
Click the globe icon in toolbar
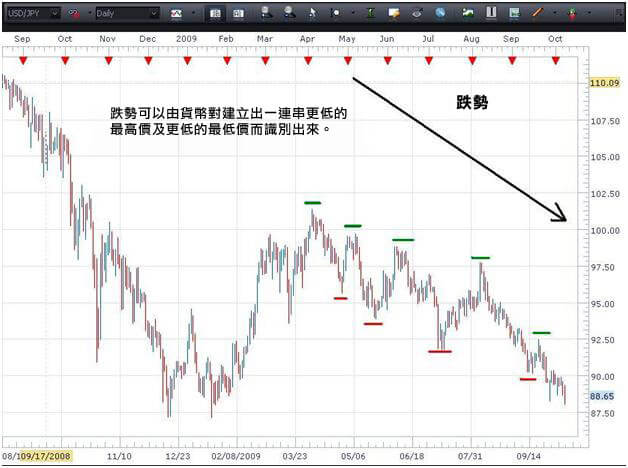[440, 14]
